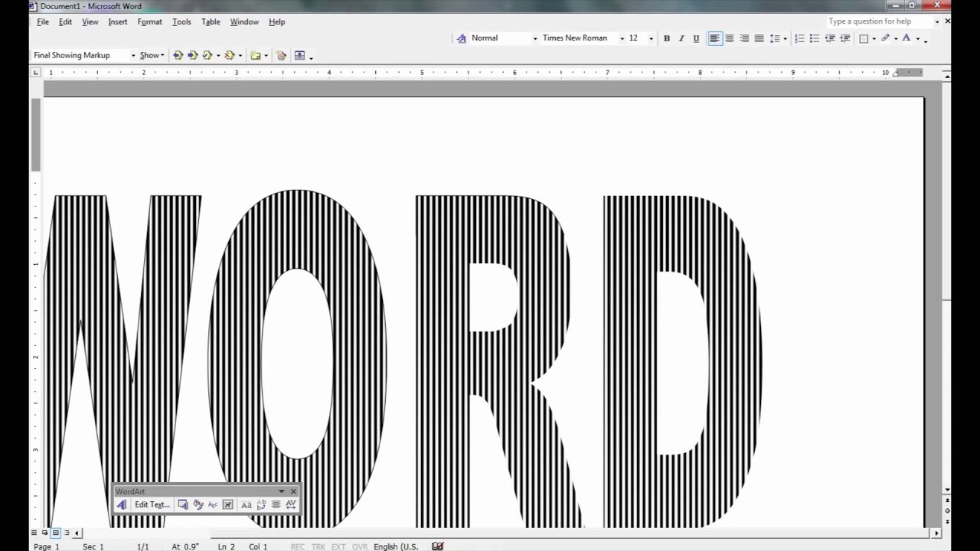Open the Table menu
980x551 pixels.
coord(211,21)
